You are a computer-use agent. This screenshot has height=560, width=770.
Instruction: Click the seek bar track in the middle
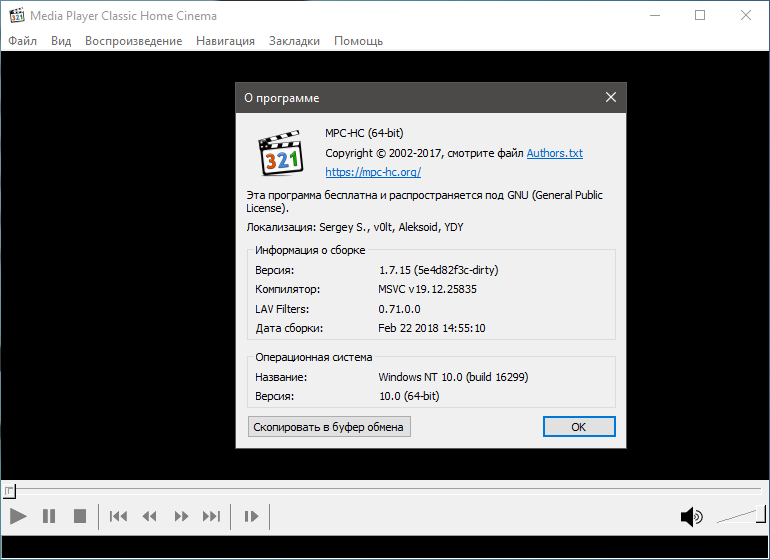click(385, 490)
